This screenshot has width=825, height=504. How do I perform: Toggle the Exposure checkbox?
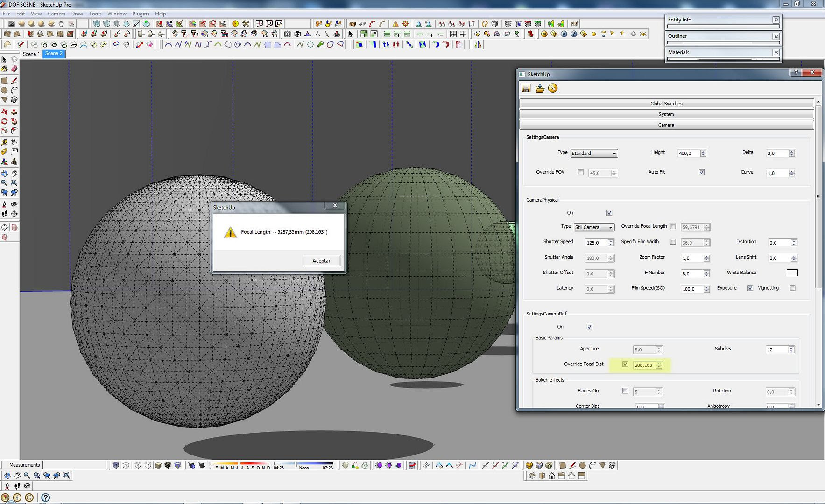pos(750,288)
